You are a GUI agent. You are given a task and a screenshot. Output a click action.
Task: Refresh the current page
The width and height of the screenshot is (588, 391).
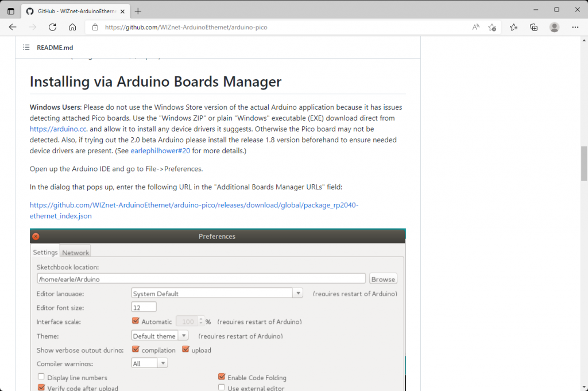tap(52, 27)
